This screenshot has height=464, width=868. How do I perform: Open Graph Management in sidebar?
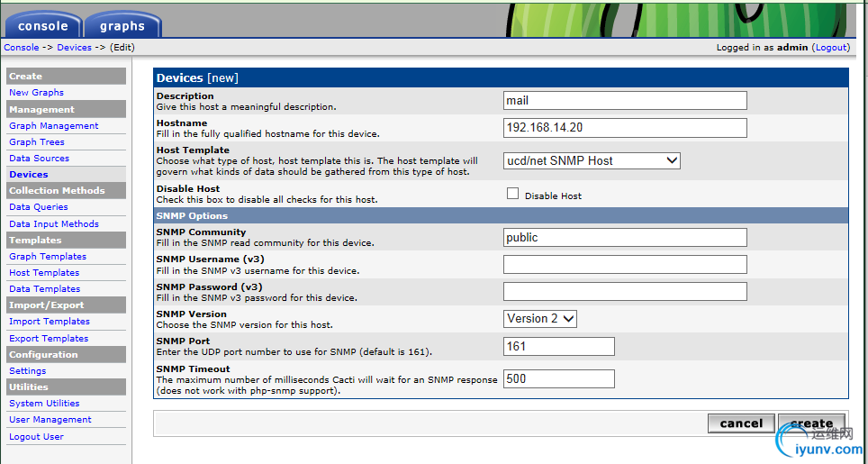coord(54,126)
